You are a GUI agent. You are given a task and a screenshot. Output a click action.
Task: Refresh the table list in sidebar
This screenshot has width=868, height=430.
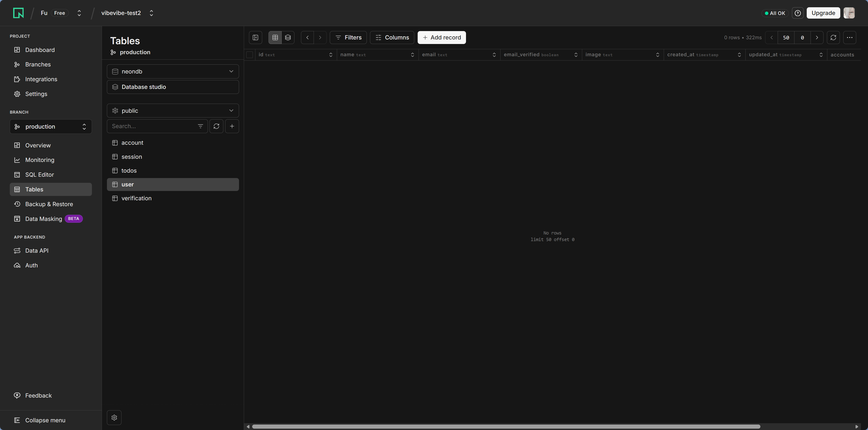point(216,126)
